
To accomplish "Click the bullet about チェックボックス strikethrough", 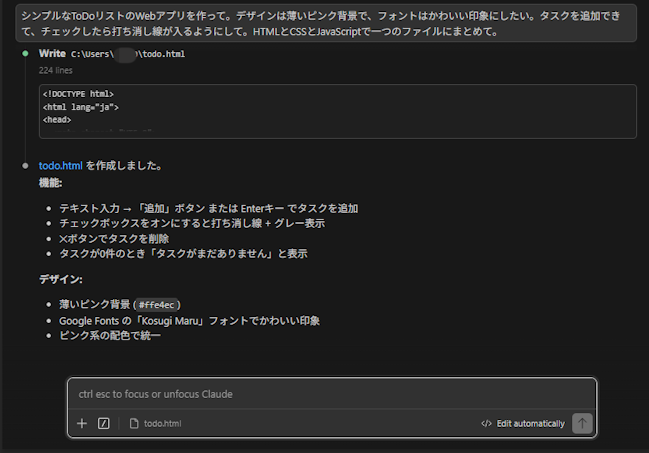I will coord(192,224).
